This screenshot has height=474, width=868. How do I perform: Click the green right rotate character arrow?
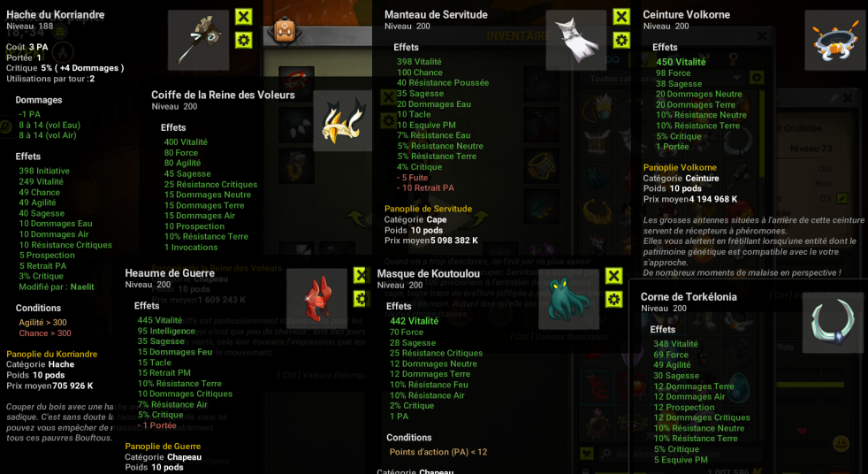pos(481,217)
